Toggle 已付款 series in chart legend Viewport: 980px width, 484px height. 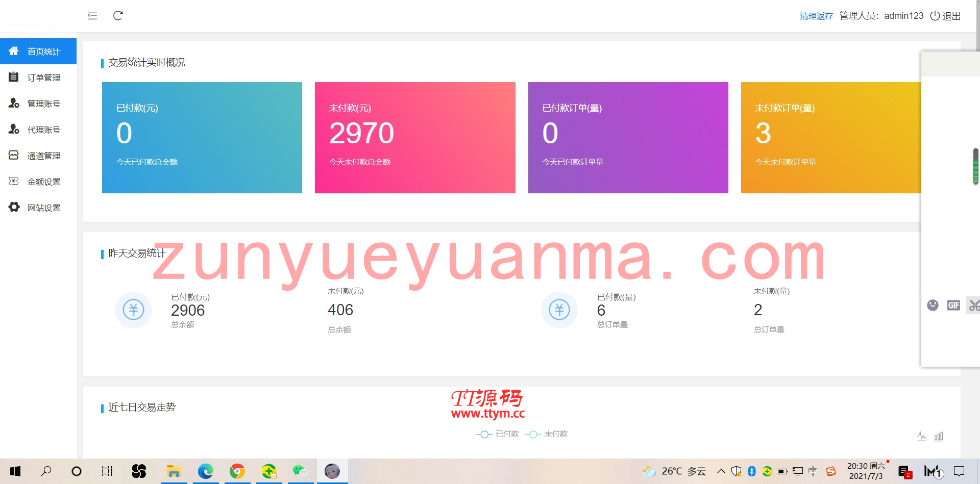point(498,434)
